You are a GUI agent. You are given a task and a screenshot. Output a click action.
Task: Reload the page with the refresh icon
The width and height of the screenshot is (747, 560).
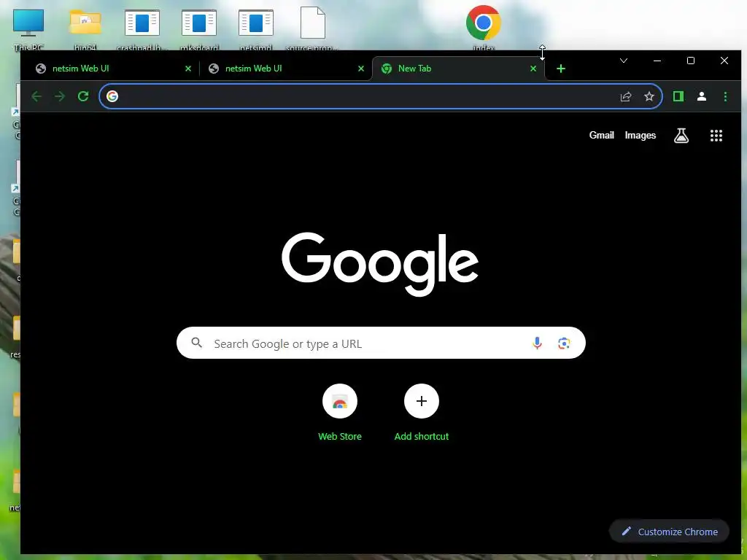tap(83, 97)
